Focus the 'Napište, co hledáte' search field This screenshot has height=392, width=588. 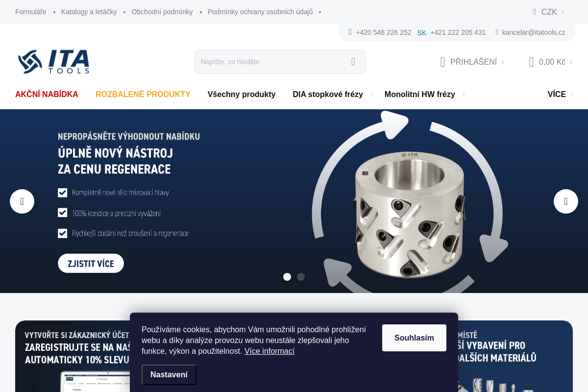pos(280,62)
